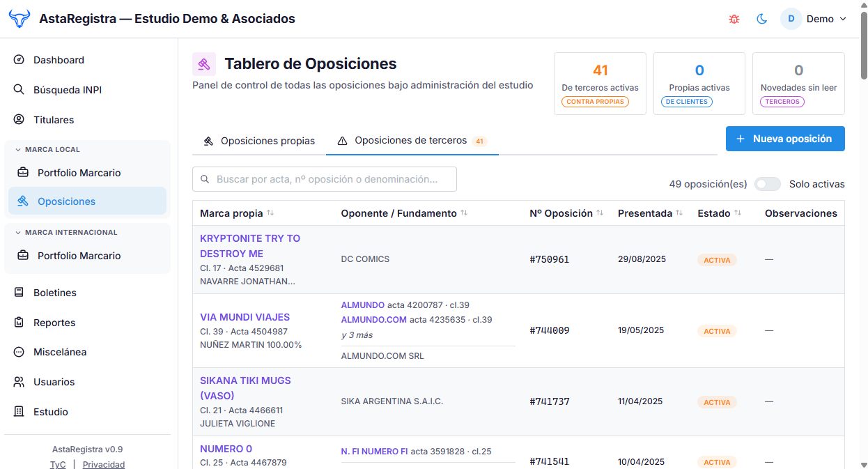This screenshot has width=868, height=469.
Task: Open SIKANA TIKI MUGS (VASO) mark
Action: click(x=245, y=388)
